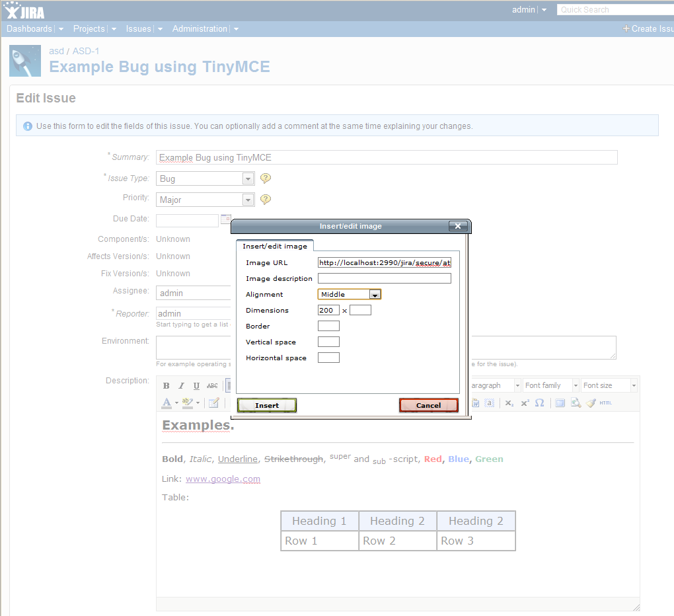Click the Insert button in the image dialog
The width and height of the screenshot is (674, 616).
[x=266, y=404]
